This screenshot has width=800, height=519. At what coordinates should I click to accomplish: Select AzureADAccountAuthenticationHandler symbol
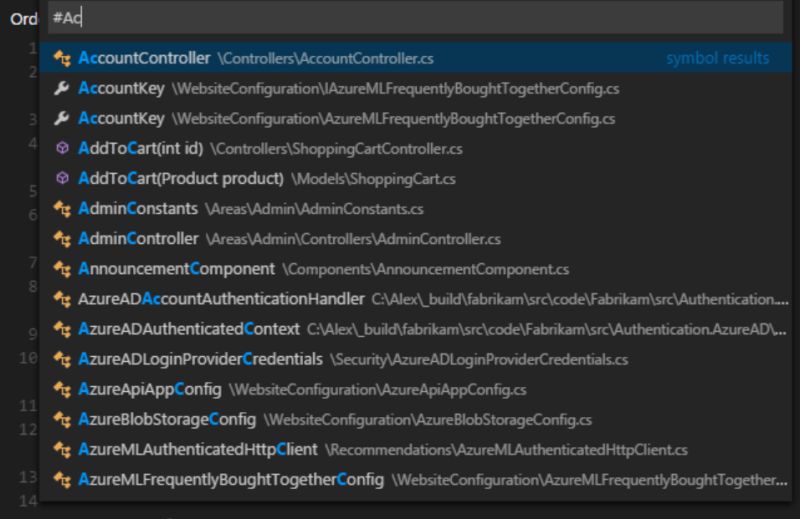(415, 299)
